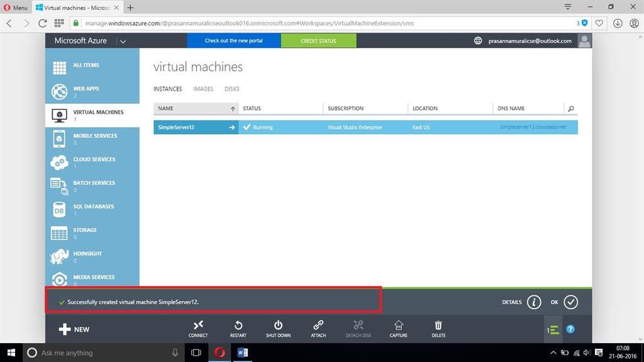The height and width of the screenshot is (362, 644).
Task: Click the Detach Disk command
Action: point(358,329)
